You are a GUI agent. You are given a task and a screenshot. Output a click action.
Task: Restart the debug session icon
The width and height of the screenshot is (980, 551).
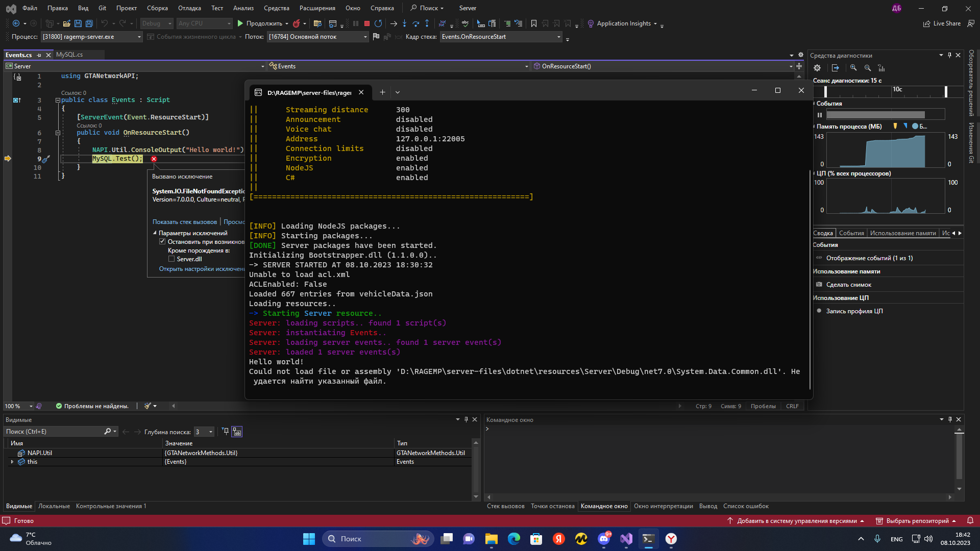(378, 23)
